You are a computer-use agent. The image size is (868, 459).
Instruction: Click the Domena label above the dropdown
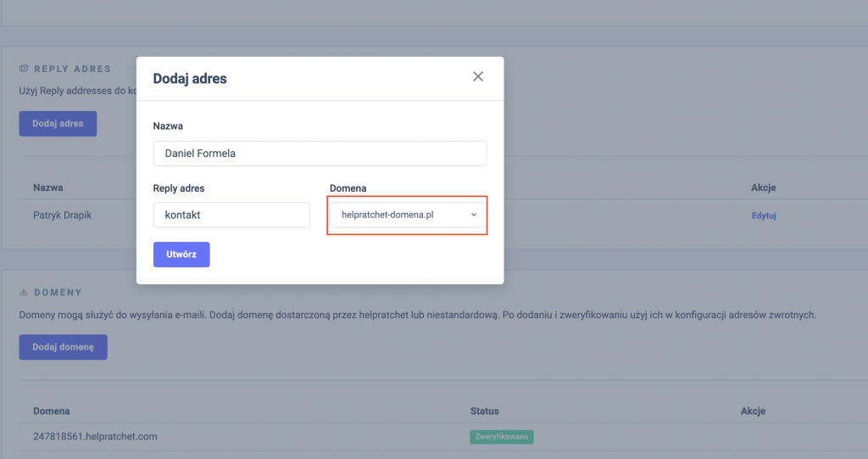[x=348, y=188]
